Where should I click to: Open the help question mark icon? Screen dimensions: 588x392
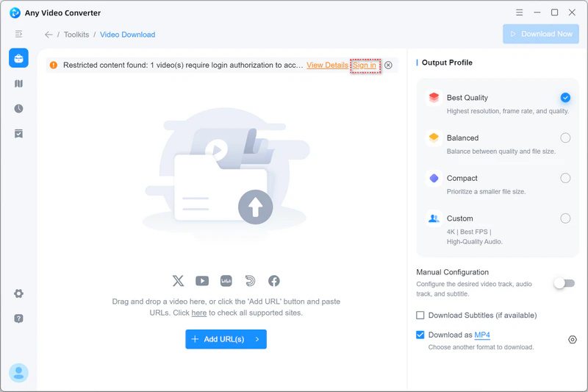(19, 318)
